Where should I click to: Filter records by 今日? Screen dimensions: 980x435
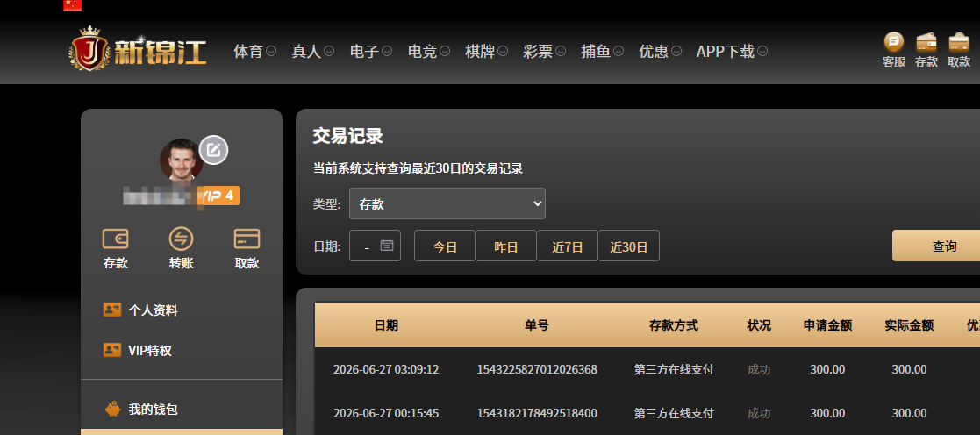click(x=445, y=246)
